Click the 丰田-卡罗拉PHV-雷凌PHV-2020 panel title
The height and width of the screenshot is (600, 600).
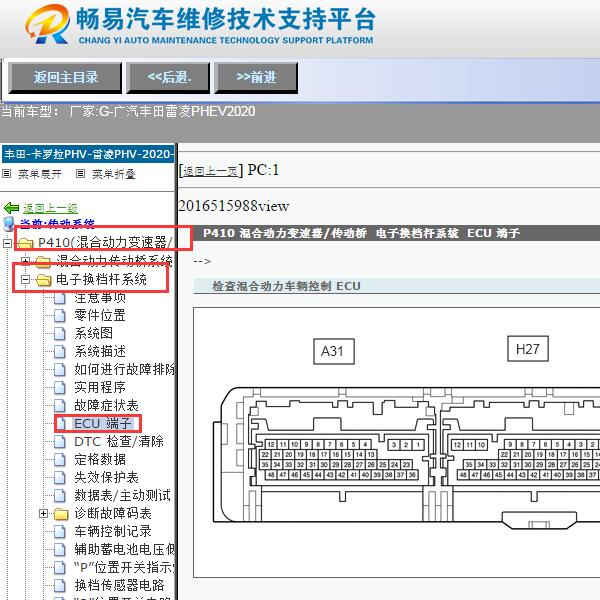tap(88, 154)
